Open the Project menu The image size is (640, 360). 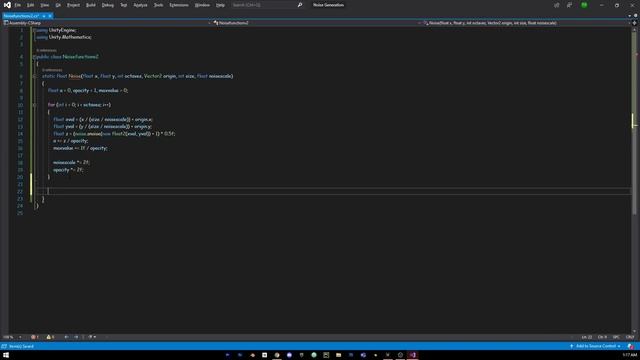[x=73, y=5]
